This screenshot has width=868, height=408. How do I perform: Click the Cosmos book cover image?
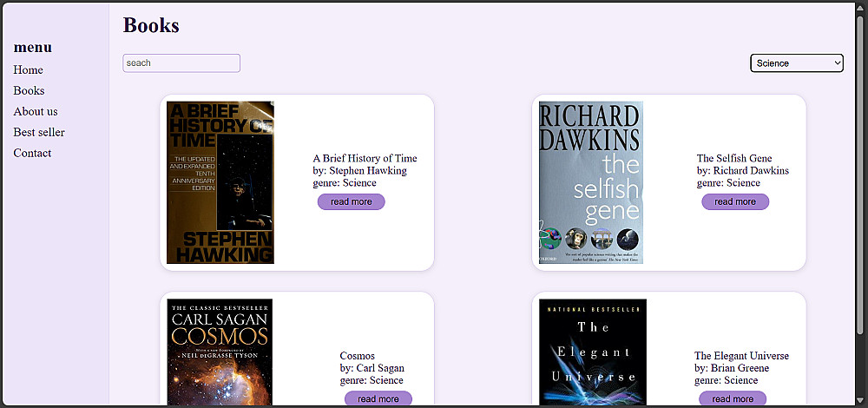pyautogui.click(x=220, y=352)
